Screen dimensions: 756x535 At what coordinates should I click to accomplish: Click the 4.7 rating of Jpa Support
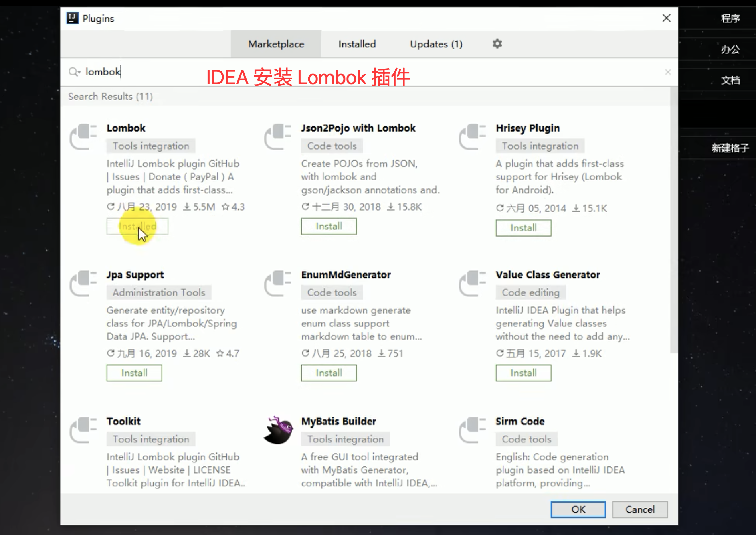coord(228,353)
